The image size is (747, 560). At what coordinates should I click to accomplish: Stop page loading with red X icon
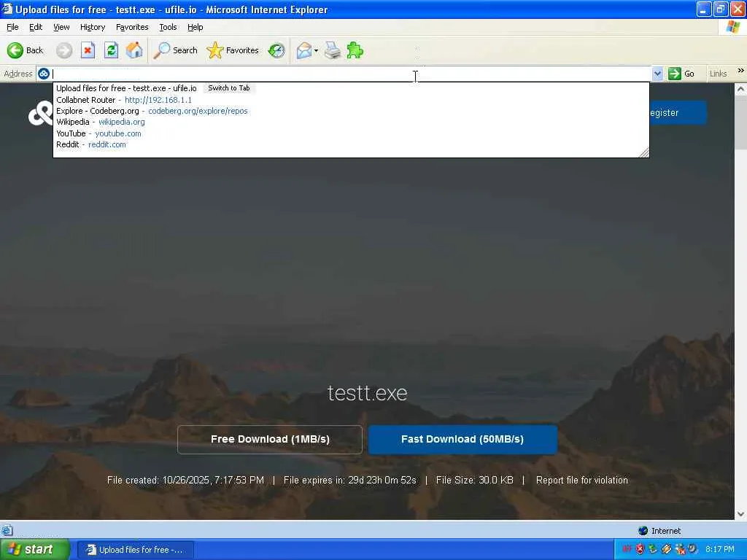(88, 50)
